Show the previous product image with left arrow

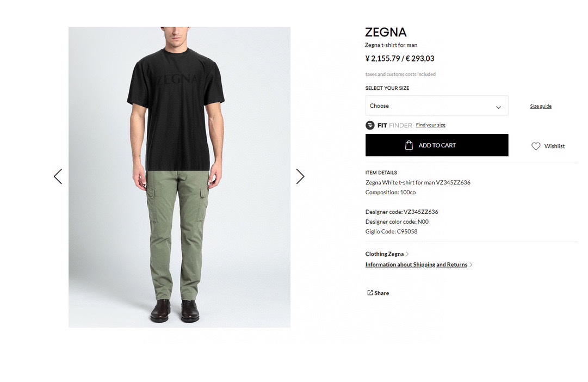tap(58, 176)
